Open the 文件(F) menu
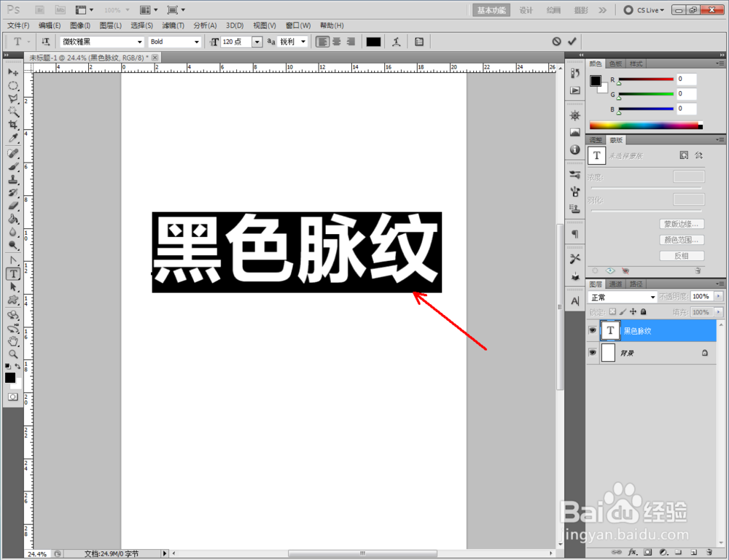The width and height of the screenshot is (729, 560). click(x=18, y=26)
